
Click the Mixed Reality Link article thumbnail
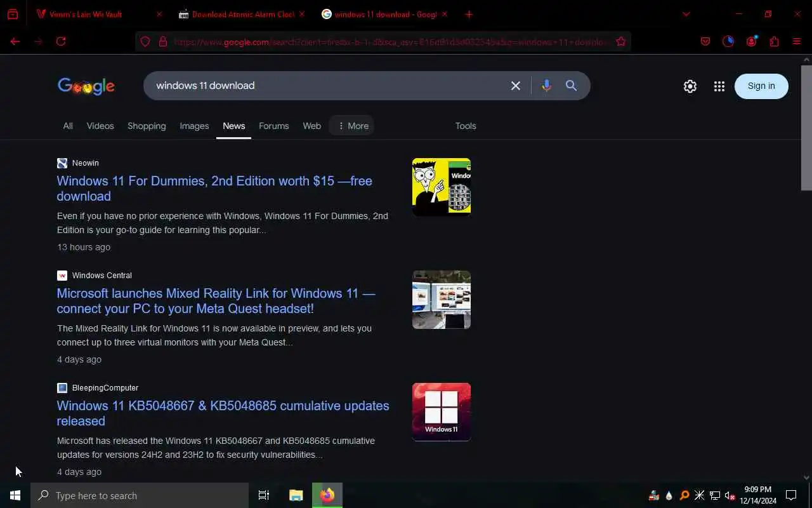coord(442,300)
